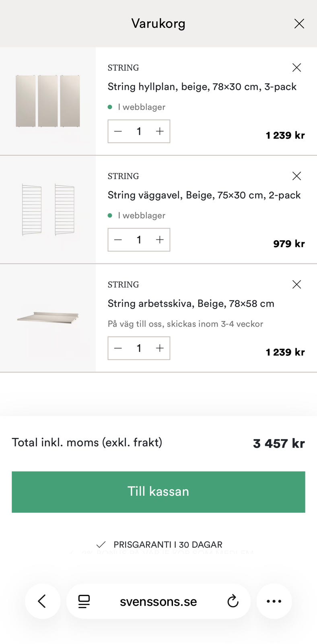This screenshot has width=317, height=644.
Task: Increase quantity of String väggavel
Action: click(x=160, y=240)
